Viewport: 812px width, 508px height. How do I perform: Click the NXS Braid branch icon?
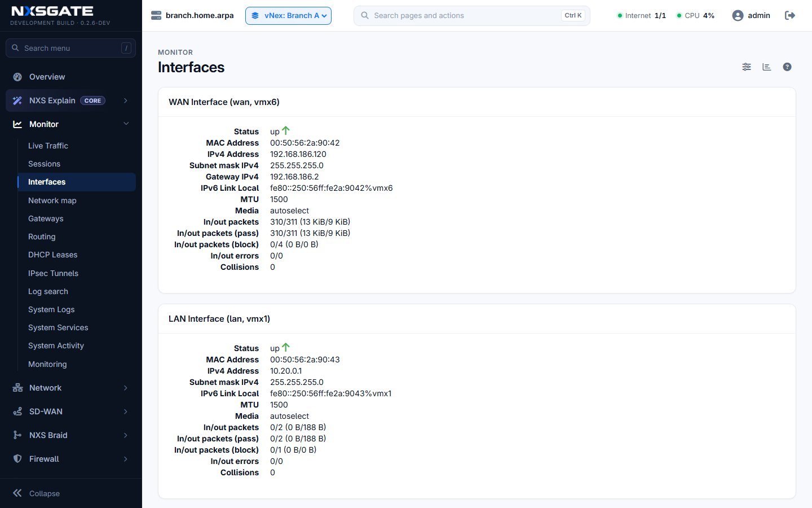(x=17, y=435)
